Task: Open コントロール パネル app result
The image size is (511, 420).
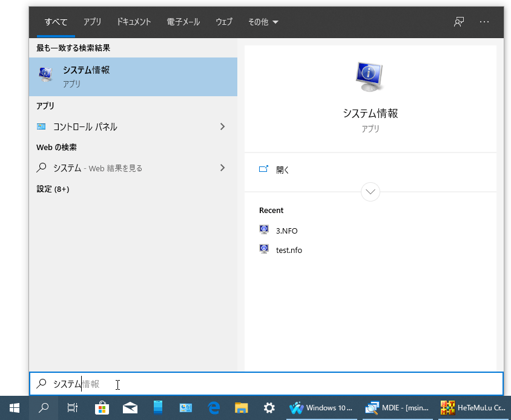Action: [133, 126]
